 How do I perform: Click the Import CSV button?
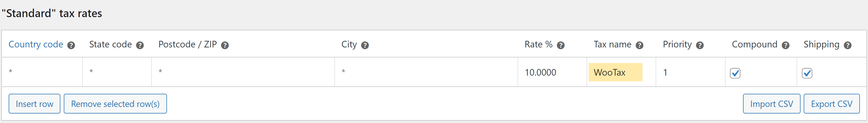click(772, 104)
